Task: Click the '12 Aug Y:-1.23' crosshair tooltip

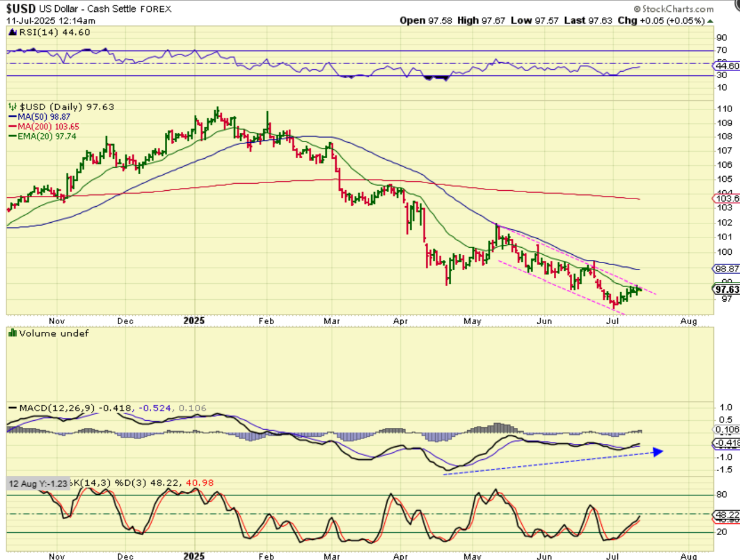Action: [x=39, y=483]
